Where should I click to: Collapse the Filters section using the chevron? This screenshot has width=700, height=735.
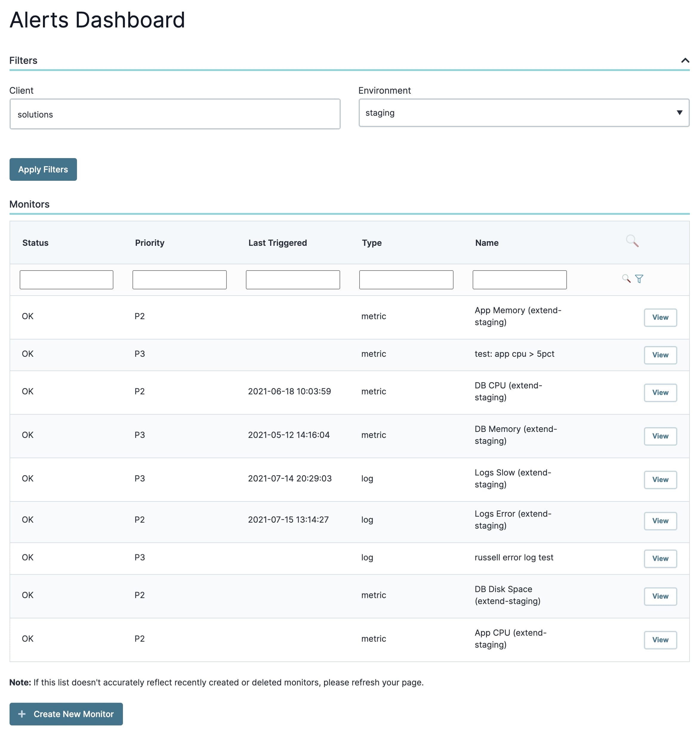(x=685, y=61)
